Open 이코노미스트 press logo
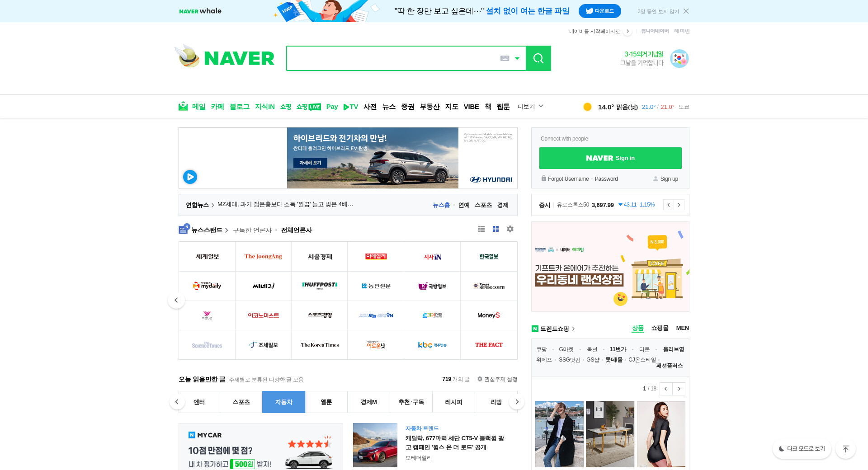This screenshot has width=868, height=470. (x=263, y=315)
